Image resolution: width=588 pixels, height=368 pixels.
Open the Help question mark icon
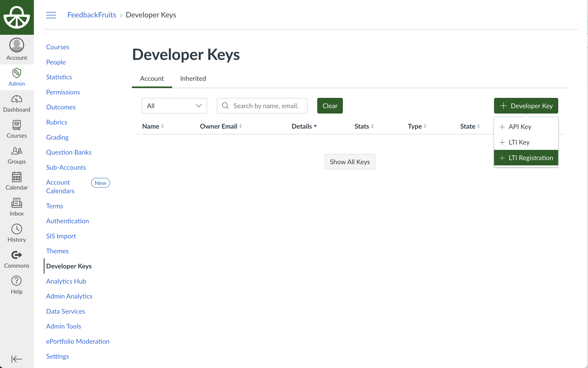[17, 281]
